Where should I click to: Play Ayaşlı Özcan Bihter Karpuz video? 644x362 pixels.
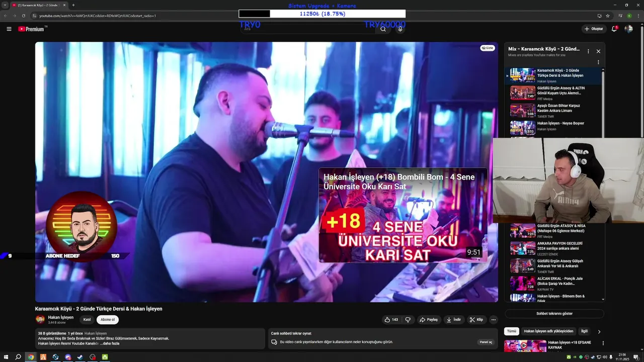coord(553,111)
